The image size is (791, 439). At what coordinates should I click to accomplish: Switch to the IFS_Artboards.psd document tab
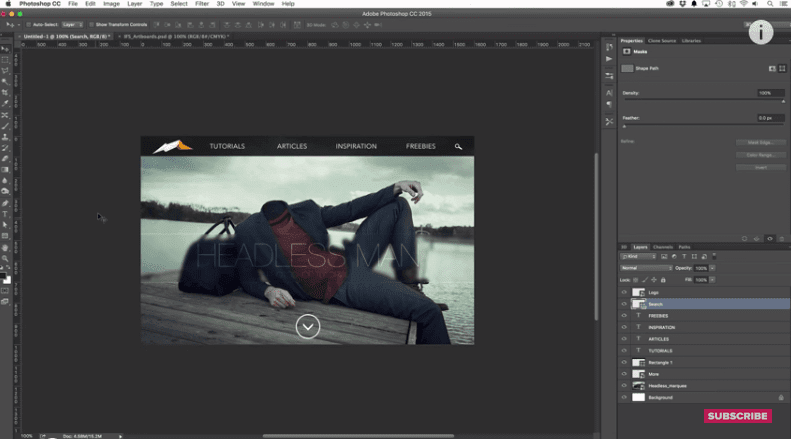(x=176, y=36)
